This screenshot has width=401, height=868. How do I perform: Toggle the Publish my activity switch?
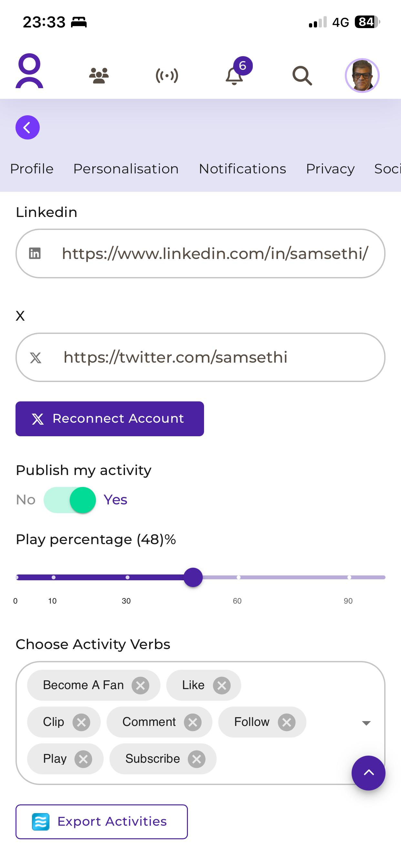70,500
